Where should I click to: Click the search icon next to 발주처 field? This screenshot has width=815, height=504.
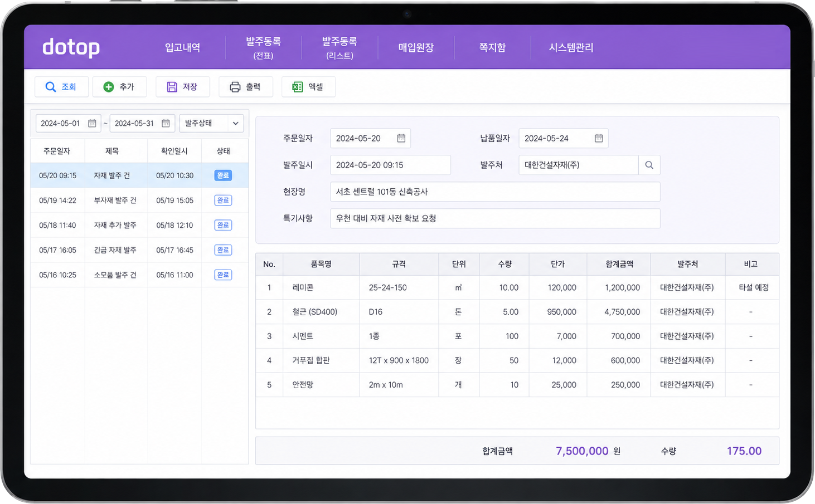click(x=649, y=165)
